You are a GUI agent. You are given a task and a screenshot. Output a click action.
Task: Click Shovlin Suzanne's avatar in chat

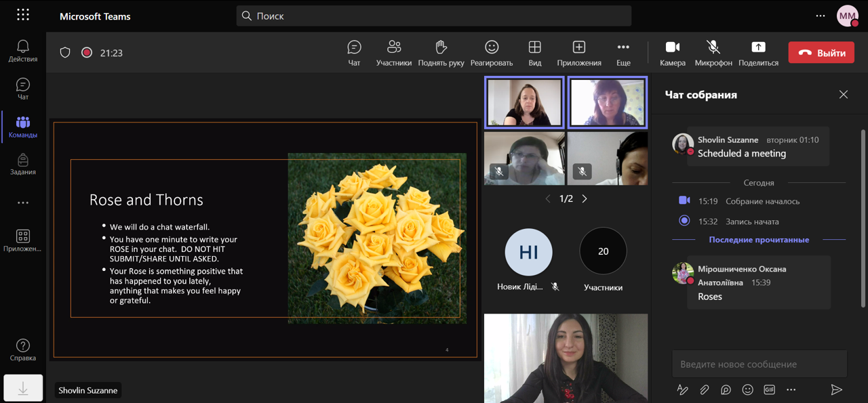pos(683,144)
